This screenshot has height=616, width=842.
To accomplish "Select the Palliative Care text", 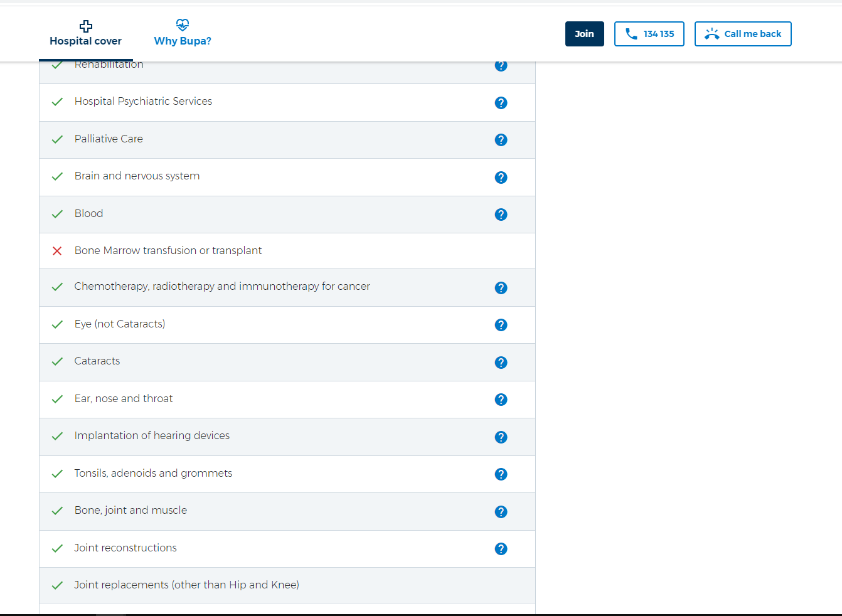I will [109, 139].
